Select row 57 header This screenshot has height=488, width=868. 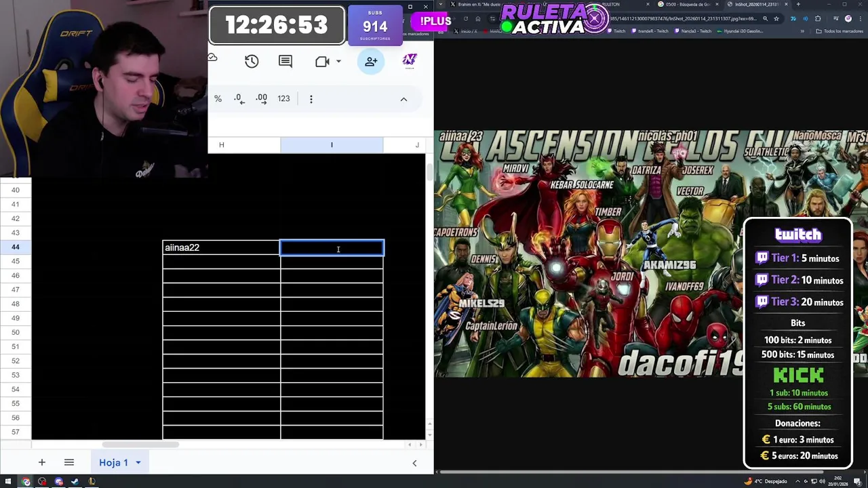coord(15,432)
